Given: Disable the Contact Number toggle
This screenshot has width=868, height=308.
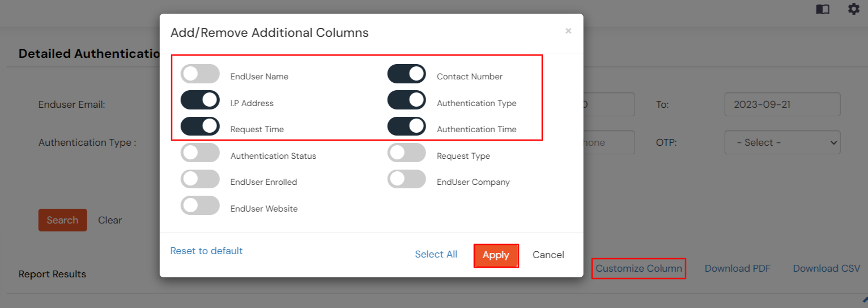Looking at the screenshot, I should click(x=407, y=74).
